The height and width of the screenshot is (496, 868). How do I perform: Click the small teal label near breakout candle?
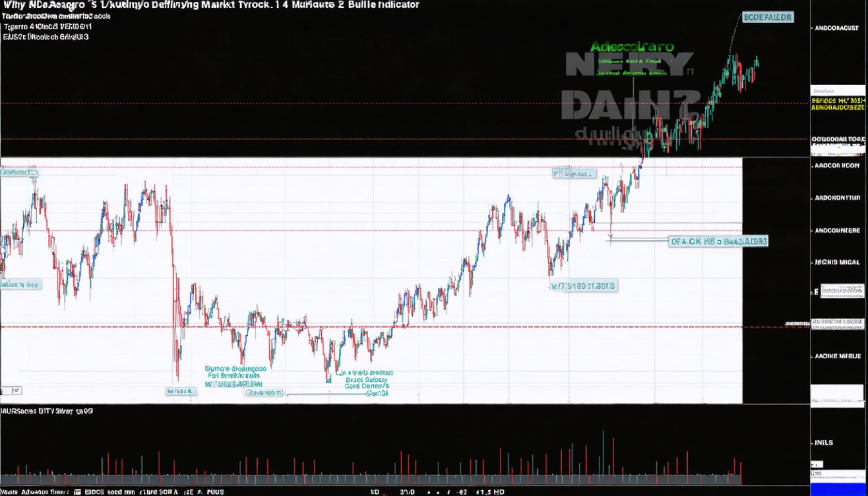(x=574, y=173)
